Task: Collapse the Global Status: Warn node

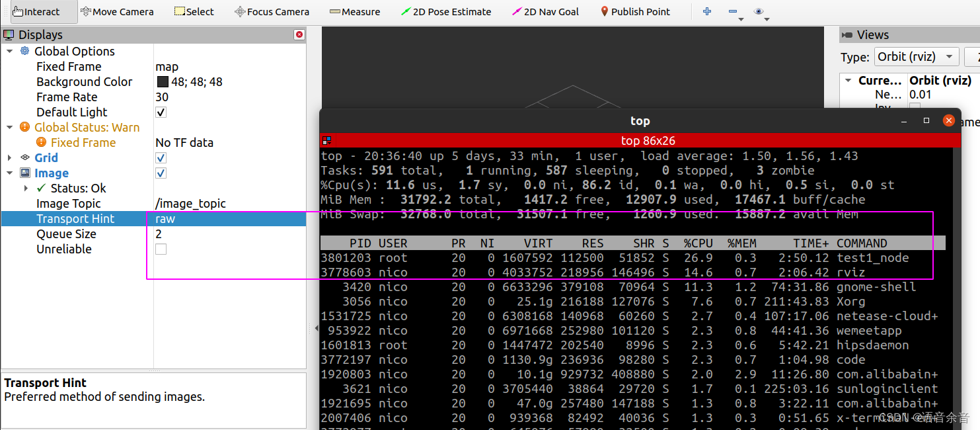Action: (10, 127)
